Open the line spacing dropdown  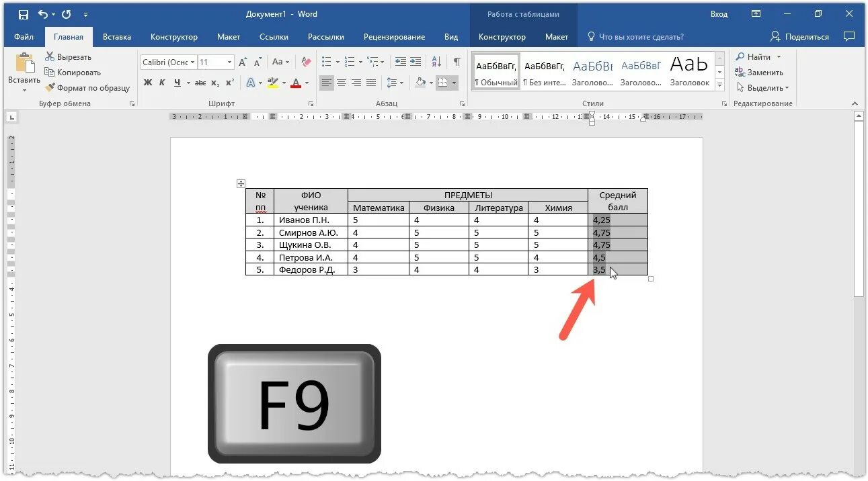(x=395, y=83)
